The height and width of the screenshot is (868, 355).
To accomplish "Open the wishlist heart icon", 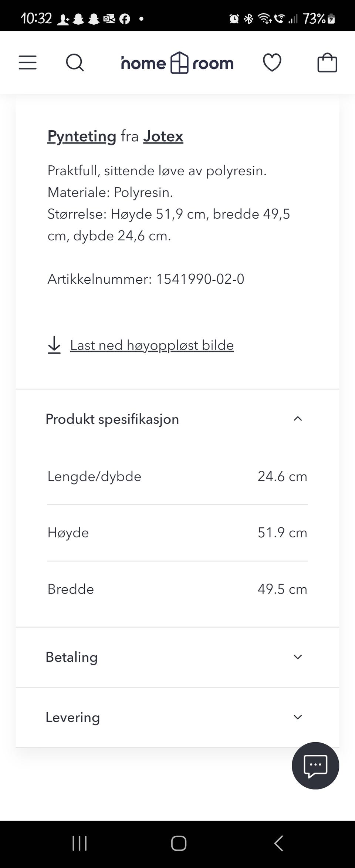I will click(272, 63).
